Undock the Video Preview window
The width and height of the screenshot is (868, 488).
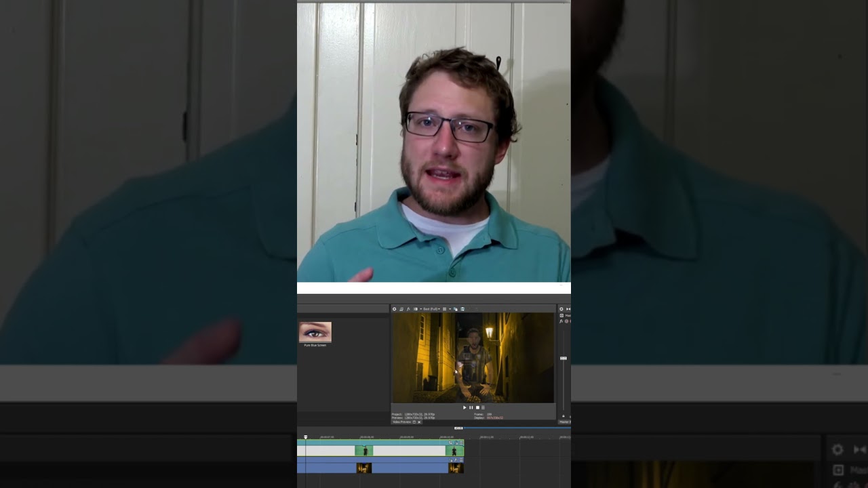point(414,422)
